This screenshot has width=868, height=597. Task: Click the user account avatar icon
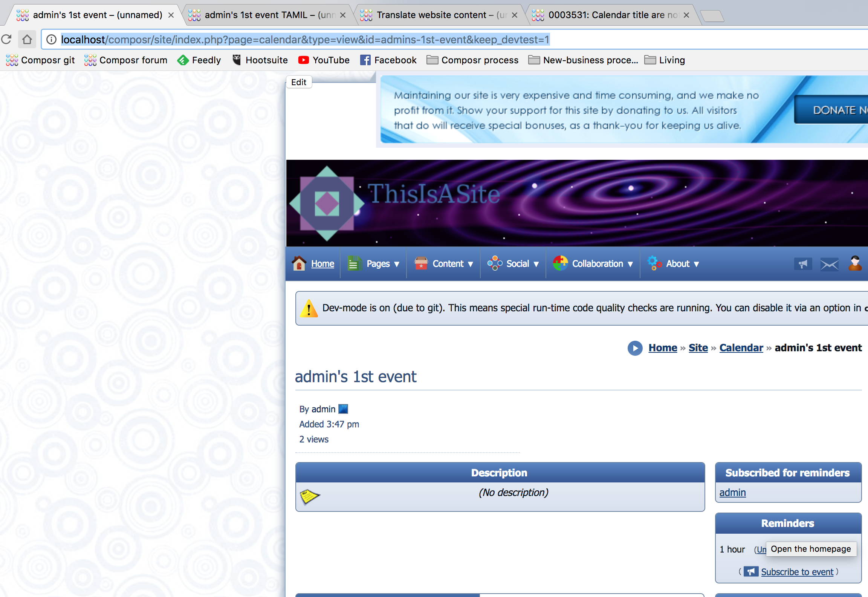click(x=855, y=263)
